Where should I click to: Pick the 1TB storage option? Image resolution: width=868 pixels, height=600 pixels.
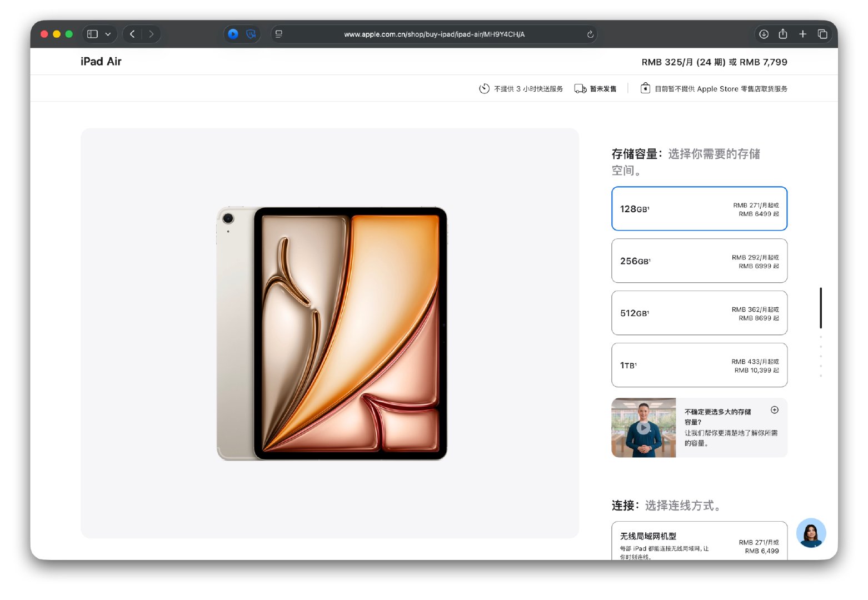tap(699, 365)
